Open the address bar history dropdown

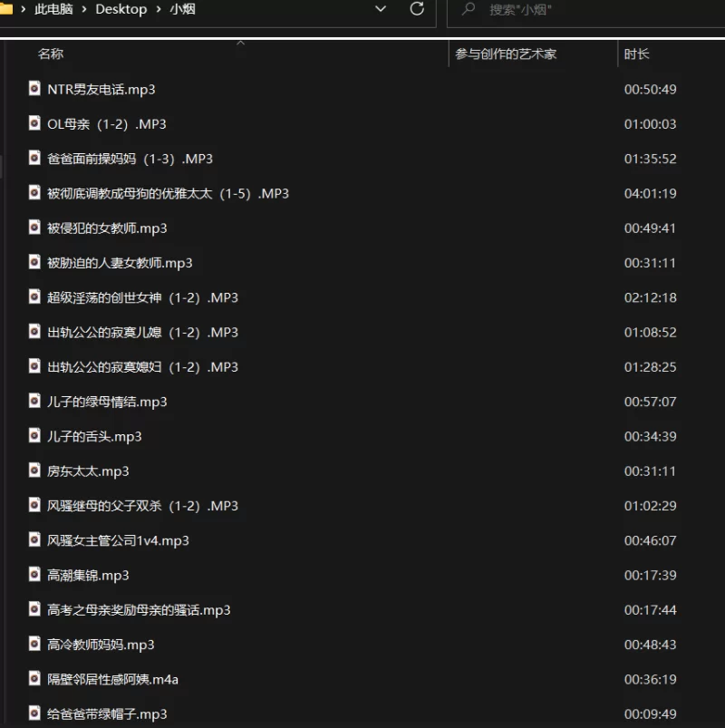pyautogui.click(x=380, y=9)
